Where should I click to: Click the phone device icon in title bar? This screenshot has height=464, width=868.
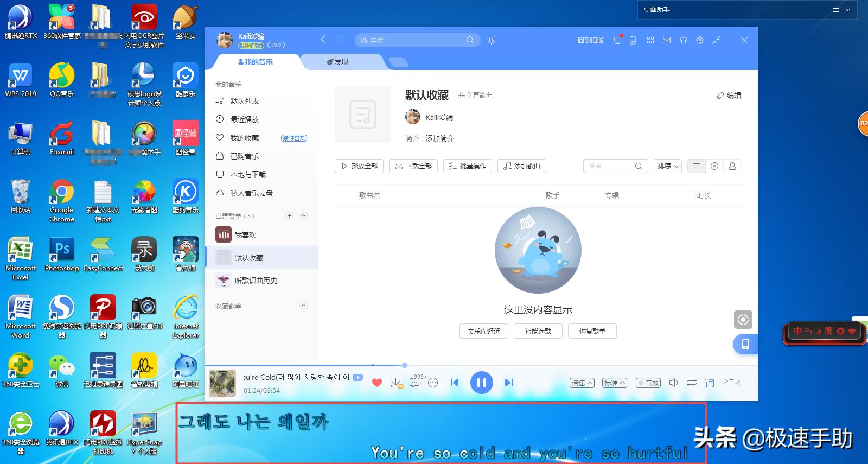[x=633, y=40]
